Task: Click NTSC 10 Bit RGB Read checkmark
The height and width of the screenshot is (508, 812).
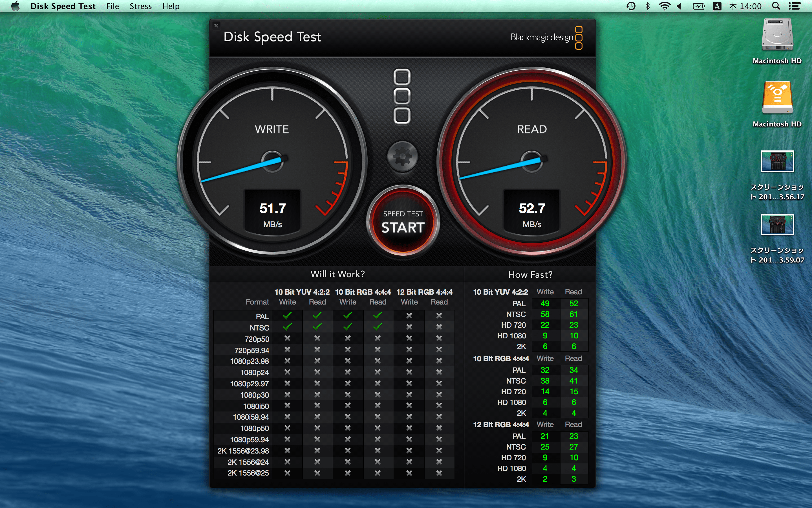Action: click(378, 327)
